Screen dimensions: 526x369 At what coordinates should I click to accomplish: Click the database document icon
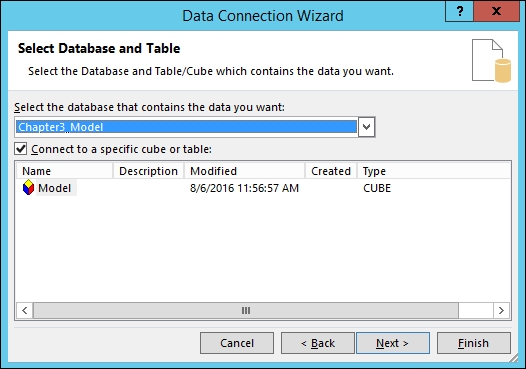491,60
